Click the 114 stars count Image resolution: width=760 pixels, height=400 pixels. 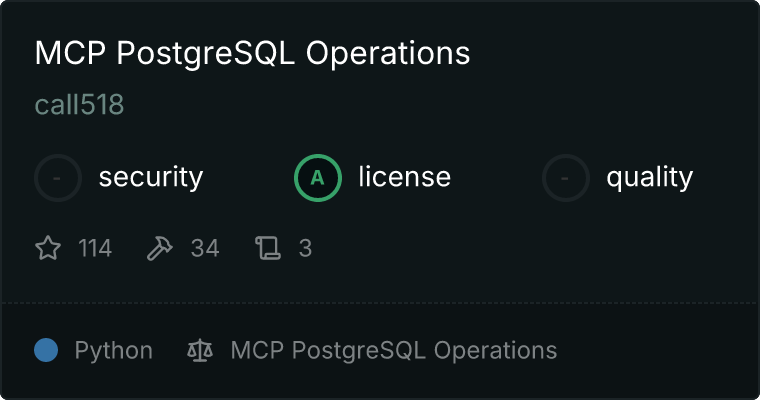tap(95, 248)
